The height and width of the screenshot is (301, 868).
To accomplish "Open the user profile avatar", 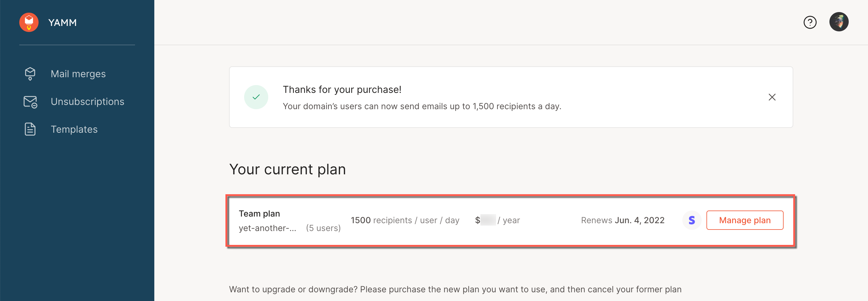I will (838, 22).
